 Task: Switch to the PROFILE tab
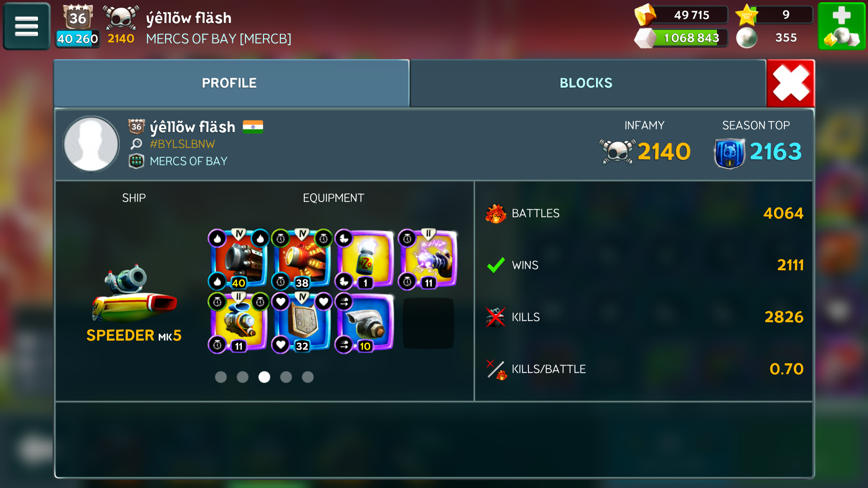point(229,83)
